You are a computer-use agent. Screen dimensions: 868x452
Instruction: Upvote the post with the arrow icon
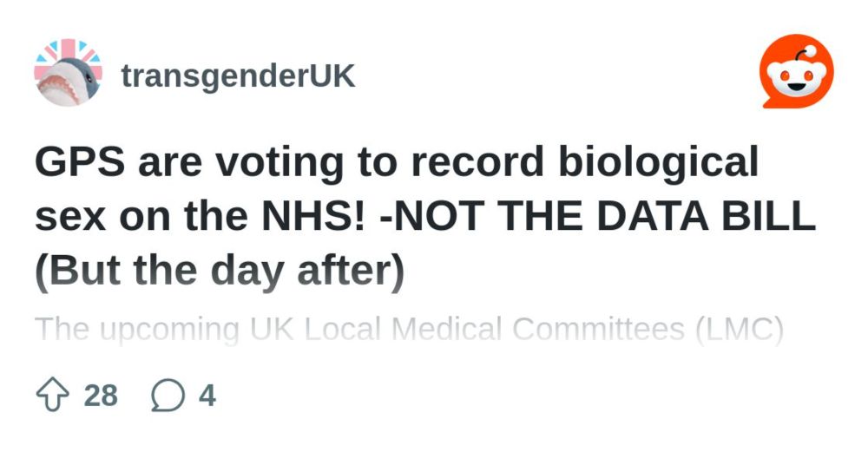pyautogui.click(x=53, y=395)
